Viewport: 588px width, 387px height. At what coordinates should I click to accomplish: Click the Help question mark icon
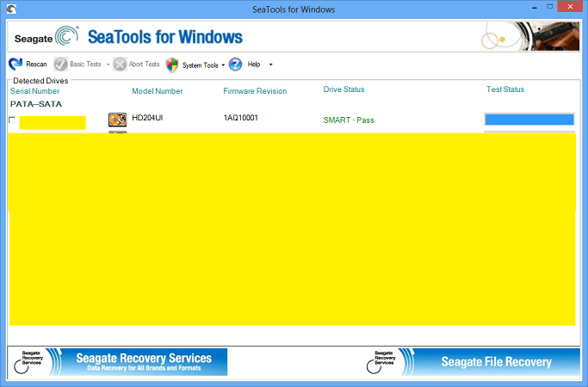236,64
